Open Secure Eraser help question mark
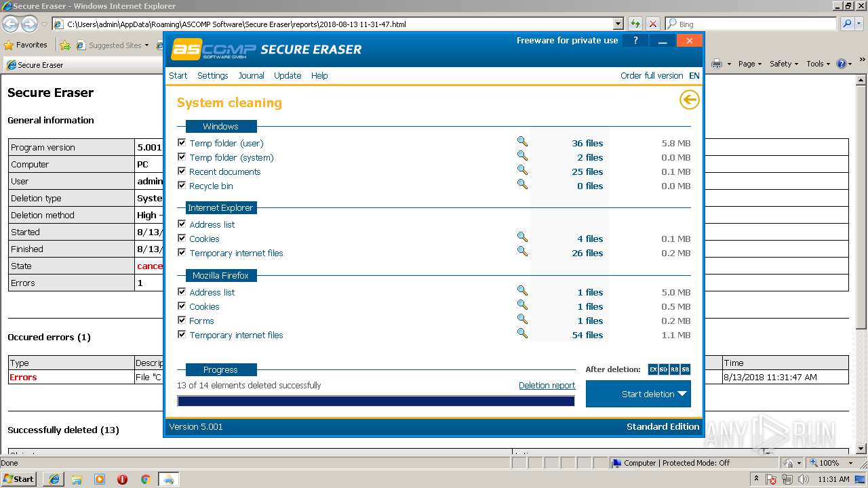868x488 pixels. 635,41
